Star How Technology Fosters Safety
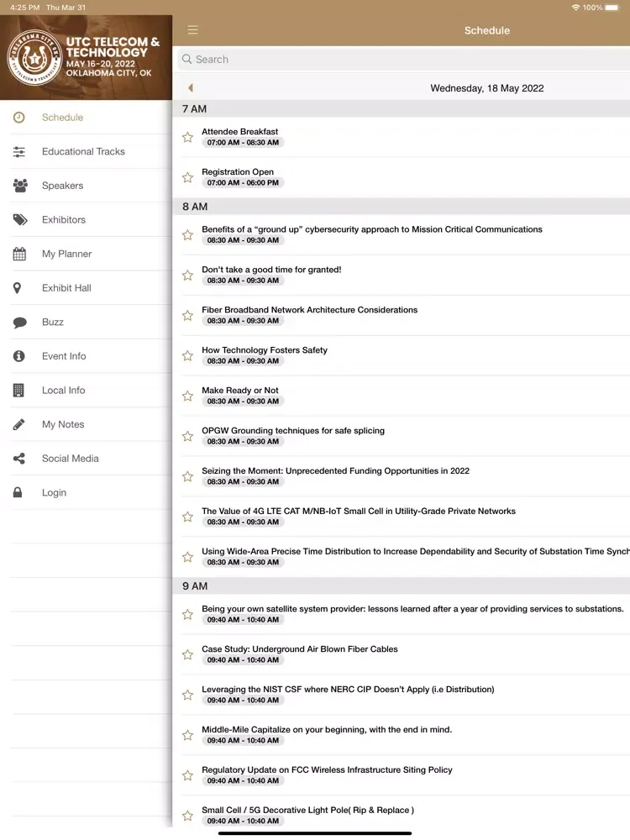This screenshot has width=630, height=840. click(187, 355)
